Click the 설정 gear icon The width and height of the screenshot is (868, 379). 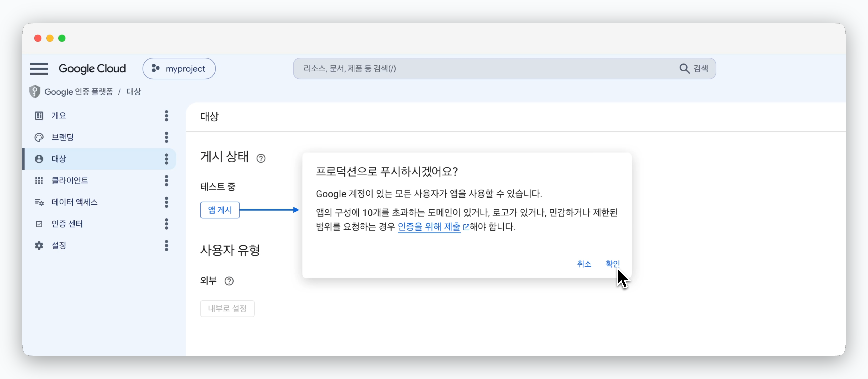tap(39, 246)
